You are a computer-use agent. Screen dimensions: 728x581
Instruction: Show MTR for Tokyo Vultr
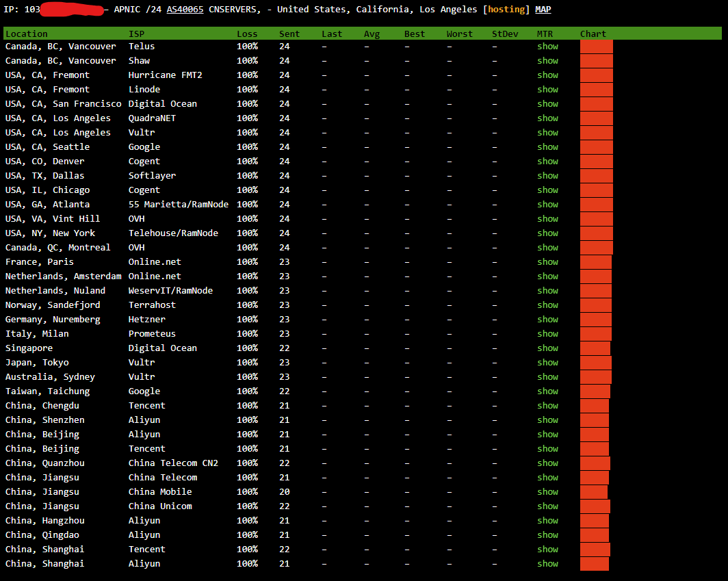click(x=548, y=363)
